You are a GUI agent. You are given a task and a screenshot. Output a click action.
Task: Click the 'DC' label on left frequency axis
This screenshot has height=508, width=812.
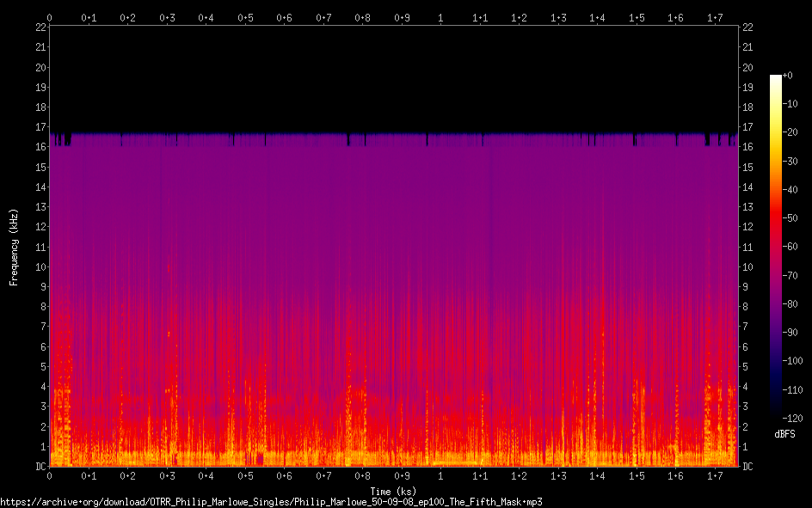39,467
